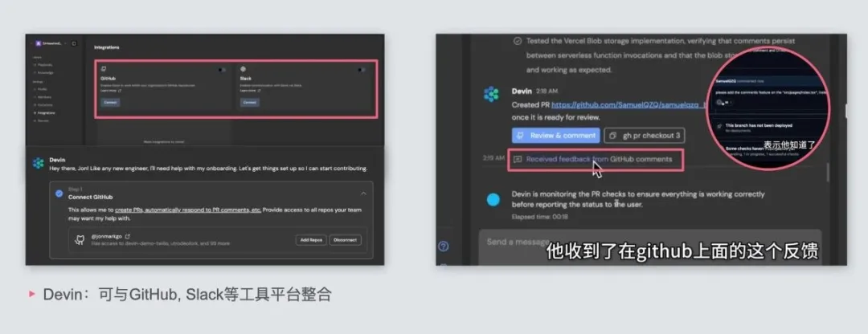Open Secrets in the settings sidebar
The height and width of the screenshot is (334, 868).
(42, 120)
